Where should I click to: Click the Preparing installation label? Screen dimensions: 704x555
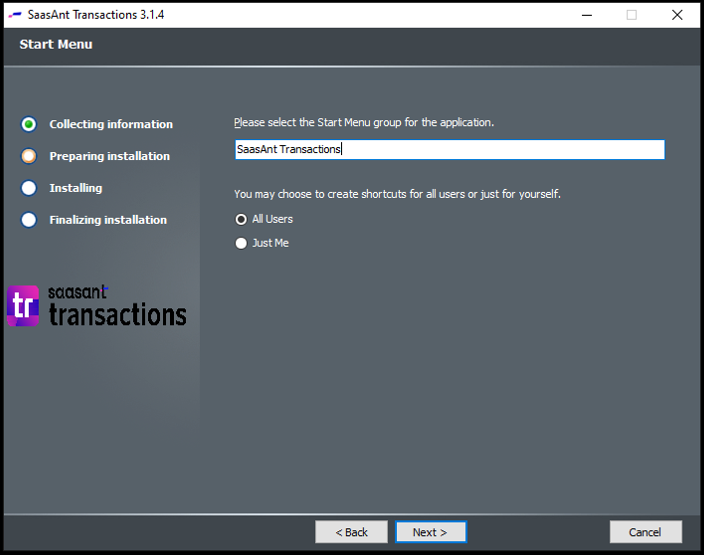point(110,156)
